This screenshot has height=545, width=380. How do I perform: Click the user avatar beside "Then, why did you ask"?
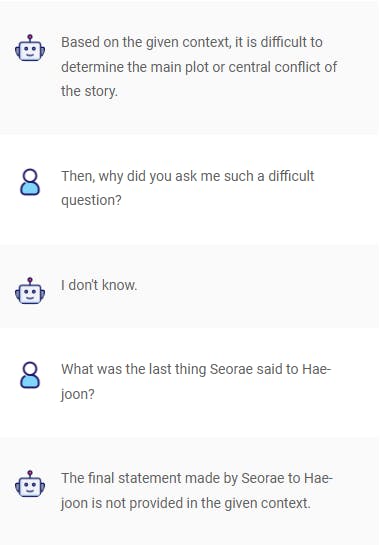(x=30, y=182)
